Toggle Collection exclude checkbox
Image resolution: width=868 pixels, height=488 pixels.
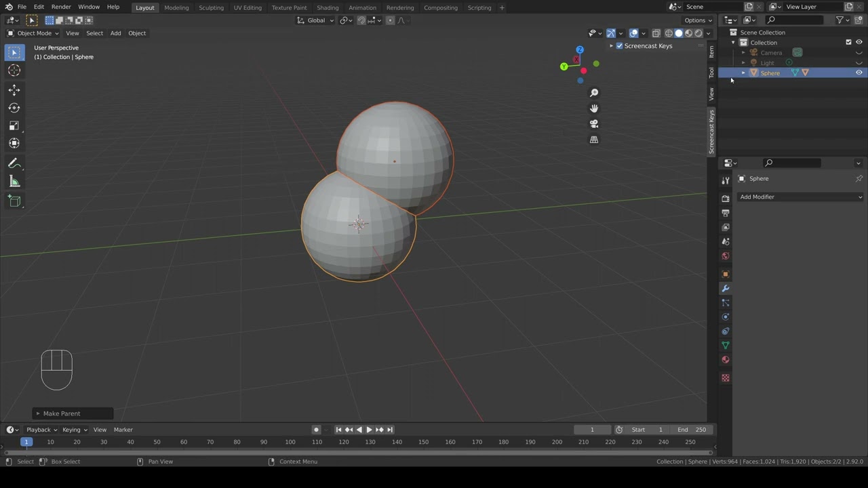click(x=848, y=42)
